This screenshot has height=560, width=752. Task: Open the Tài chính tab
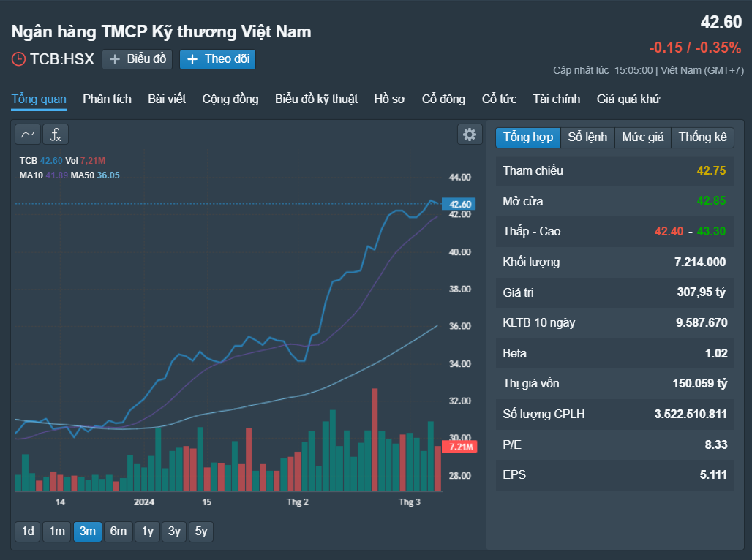point(557,99)
